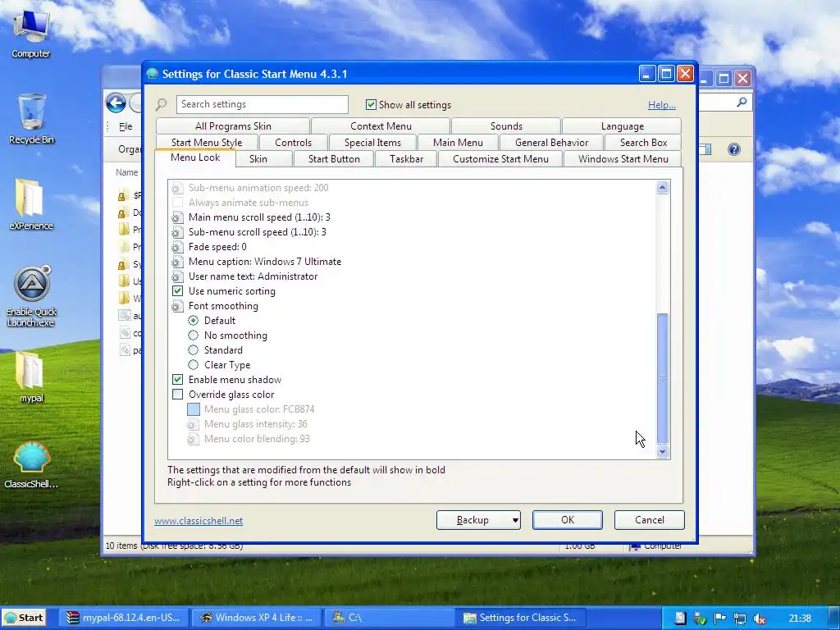This screenshot has height=630, width=840.
Task: Click the search magnifier icon in settings
Action: point(161,104)
